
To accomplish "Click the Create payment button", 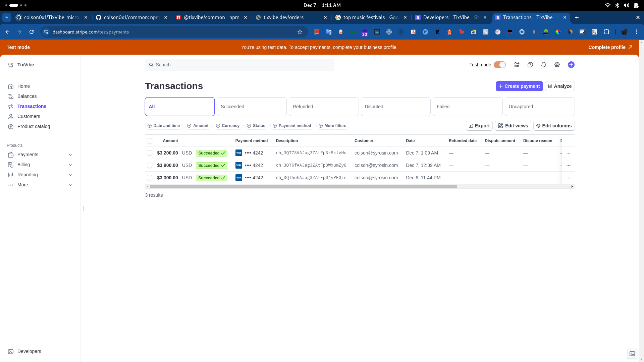I will click(519, 86).
